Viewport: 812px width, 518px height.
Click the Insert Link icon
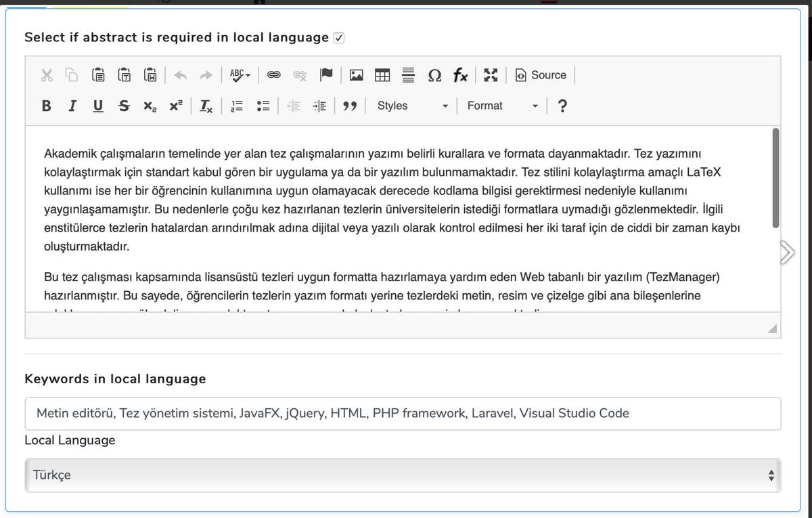[x=273, y=75]
